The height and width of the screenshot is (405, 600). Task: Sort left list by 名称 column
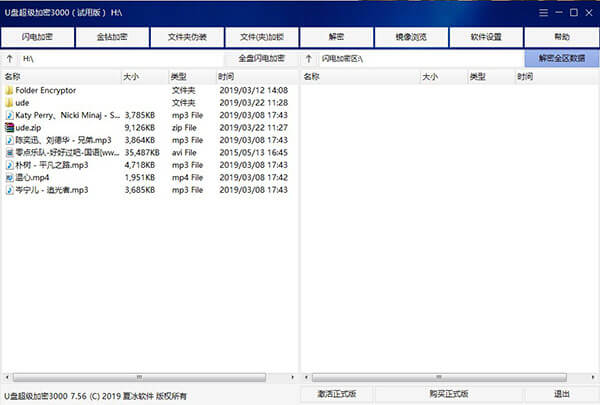[x=61, y=77]
